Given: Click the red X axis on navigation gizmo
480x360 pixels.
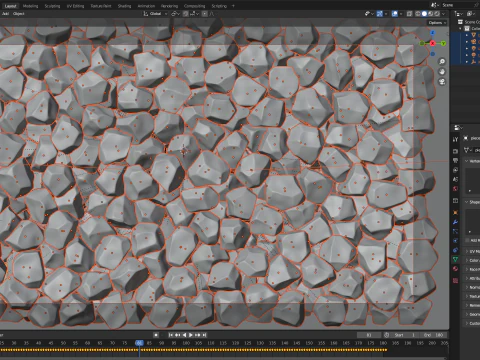Looking at the screenshot, I should click(433, 43).
